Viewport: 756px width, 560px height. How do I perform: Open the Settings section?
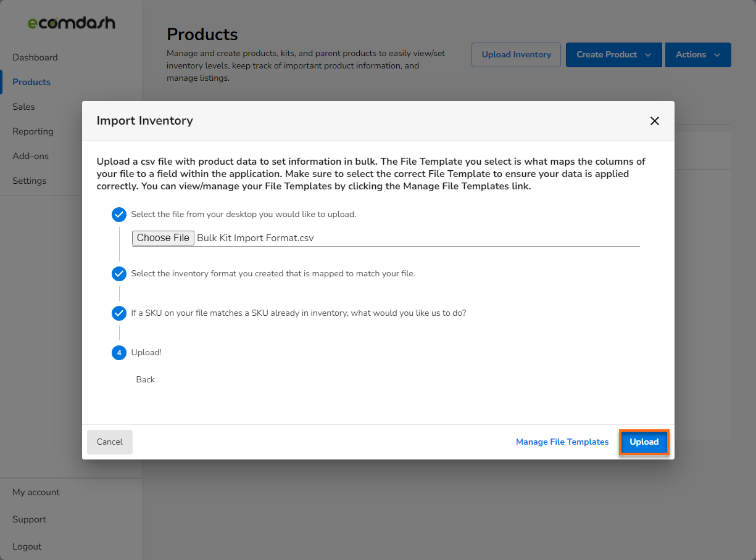(x=30, y=181)
